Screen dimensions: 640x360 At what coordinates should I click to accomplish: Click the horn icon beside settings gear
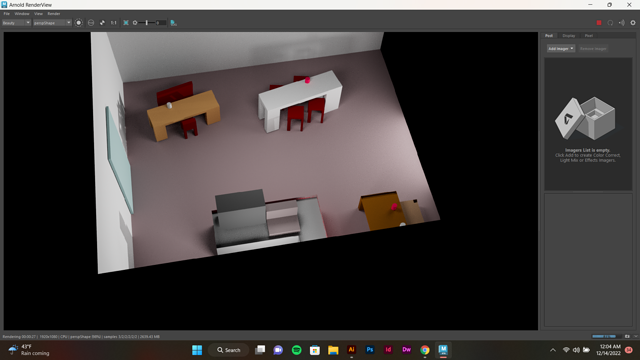pos(622,23)
